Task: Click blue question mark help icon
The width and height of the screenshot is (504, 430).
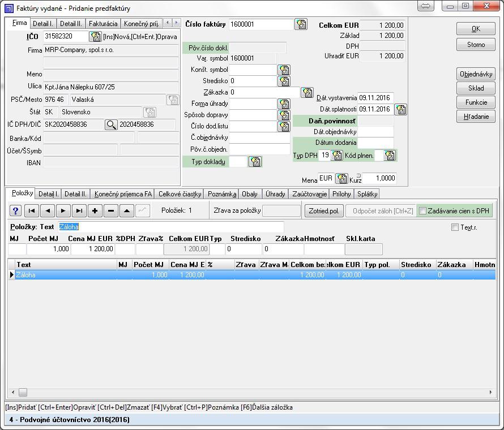Action: point(15,210)
